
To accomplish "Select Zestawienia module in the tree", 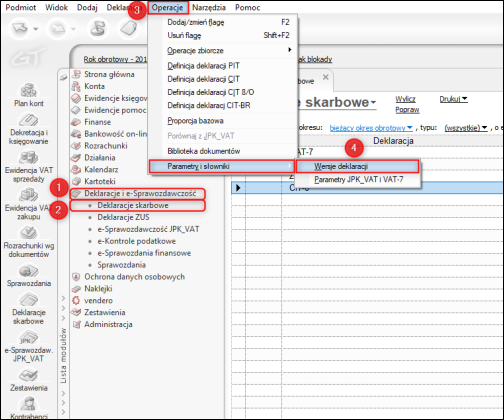I will (105, 313).
